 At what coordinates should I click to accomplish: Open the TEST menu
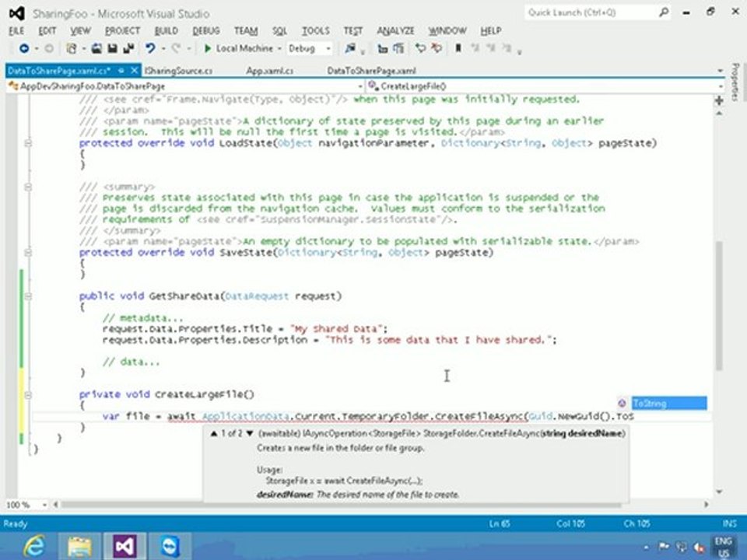353,31
